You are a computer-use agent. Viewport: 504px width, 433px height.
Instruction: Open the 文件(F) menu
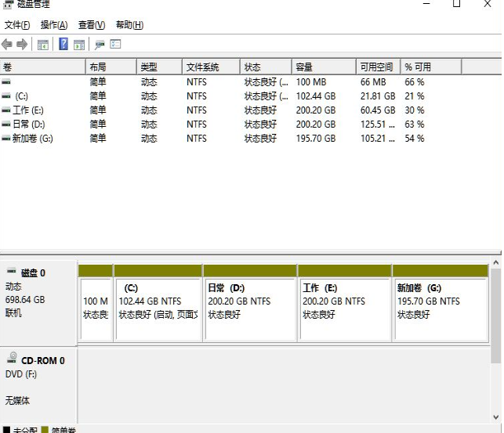point(17,25)
